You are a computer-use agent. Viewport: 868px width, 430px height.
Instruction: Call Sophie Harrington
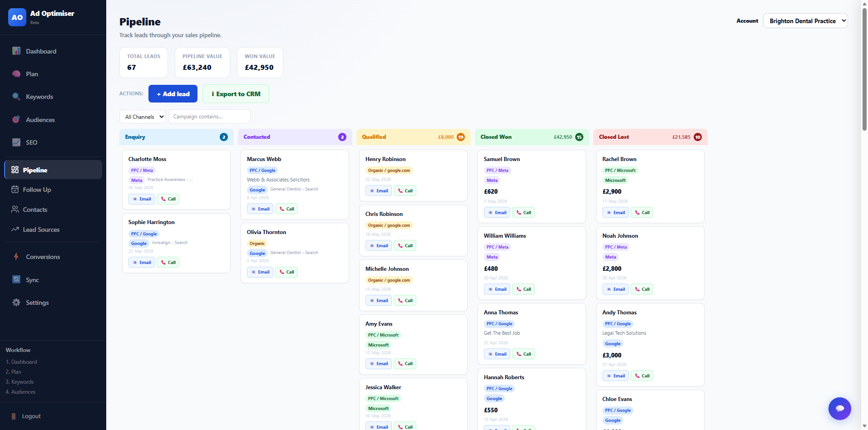(x=168, y=263)
